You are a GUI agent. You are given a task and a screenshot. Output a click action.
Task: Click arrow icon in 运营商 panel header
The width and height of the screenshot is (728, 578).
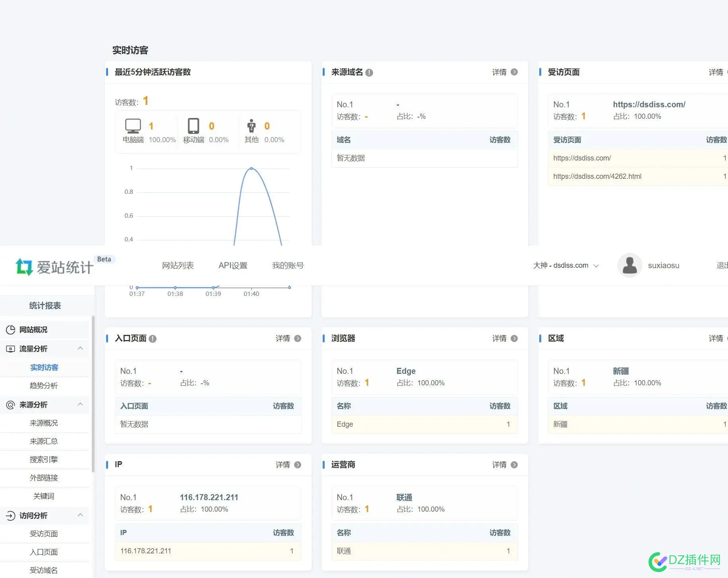coord(514,465)
